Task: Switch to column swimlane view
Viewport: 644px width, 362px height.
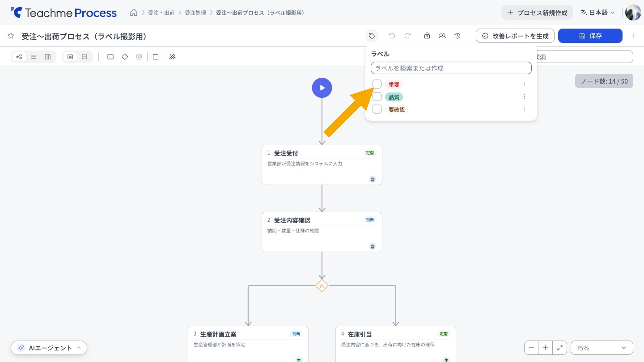Action: tap(48, 57)
